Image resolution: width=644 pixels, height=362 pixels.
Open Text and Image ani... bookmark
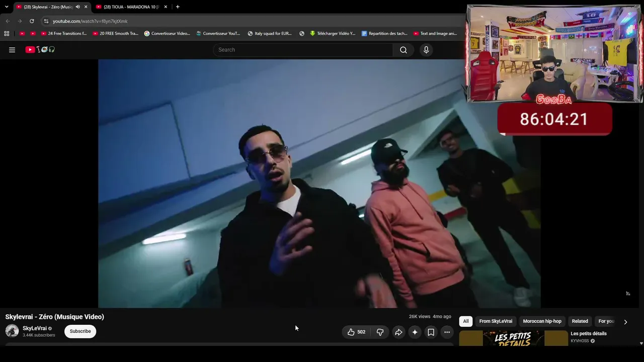click(435, 34)
